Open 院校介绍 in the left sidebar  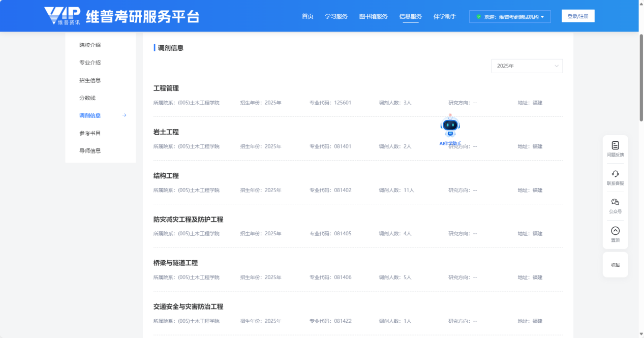(90, 45)
